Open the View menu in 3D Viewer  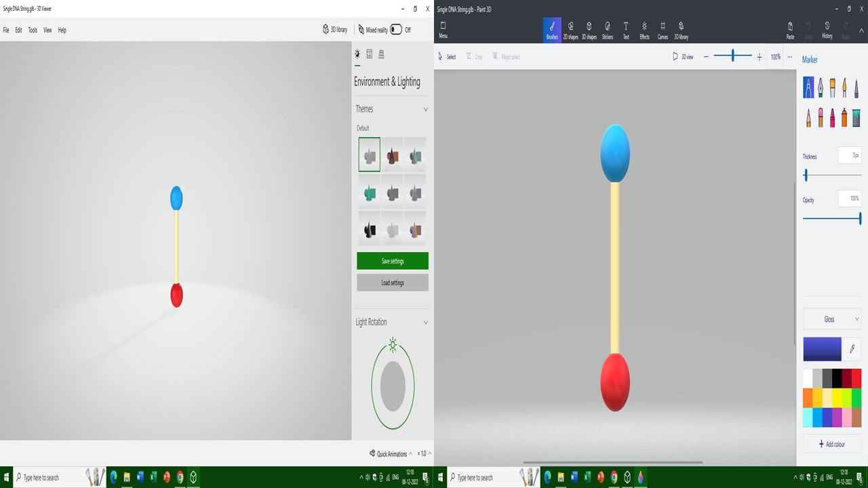click(47, 30)
